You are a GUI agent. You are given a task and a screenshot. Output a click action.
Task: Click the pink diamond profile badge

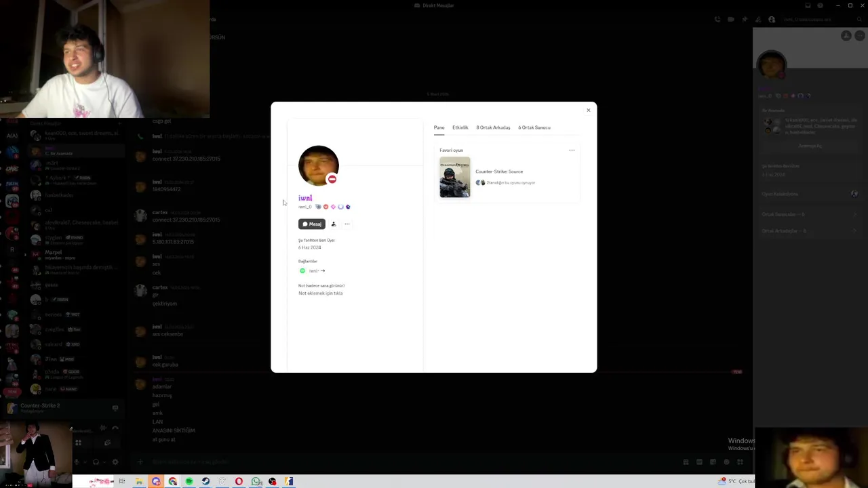[x=333, y=207]
